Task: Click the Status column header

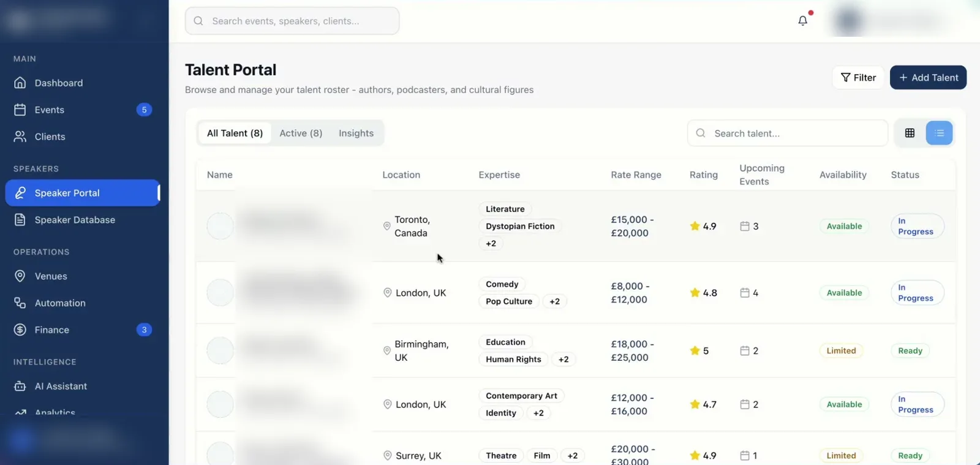Action: click(x=905, y=175)
